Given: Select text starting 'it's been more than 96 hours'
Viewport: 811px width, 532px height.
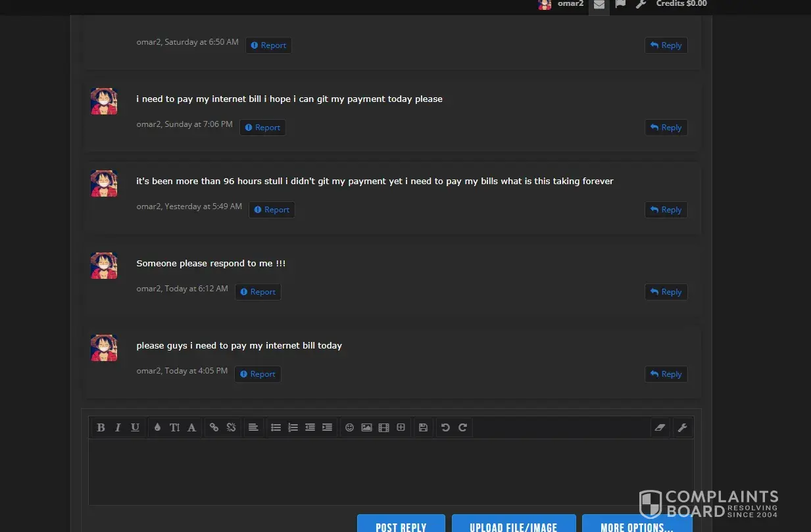Looking at the screenshot, I should click(x=375, y=181).
